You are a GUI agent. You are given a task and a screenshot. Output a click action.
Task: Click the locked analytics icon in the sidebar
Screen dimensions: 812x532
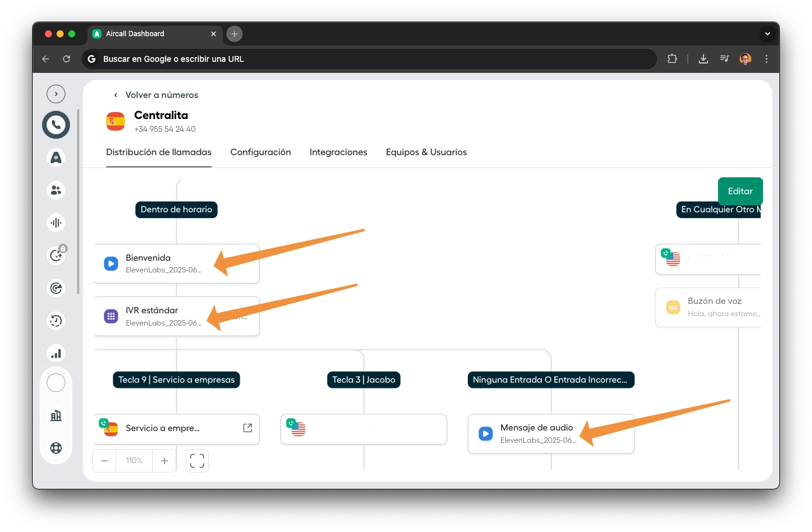(55, 255)
